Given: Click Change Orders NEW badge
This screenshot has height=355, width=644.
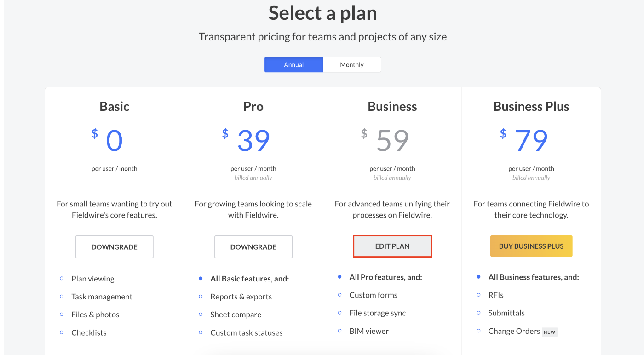Looking at the screenshot, I should tap(550, 332).
